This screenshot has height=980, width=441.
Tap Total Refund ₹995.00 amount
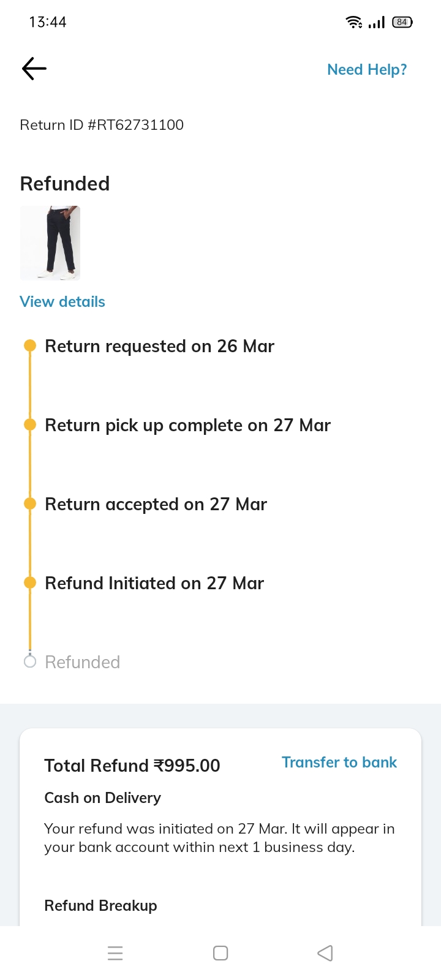pyautogui.click(x=132, y=766)
